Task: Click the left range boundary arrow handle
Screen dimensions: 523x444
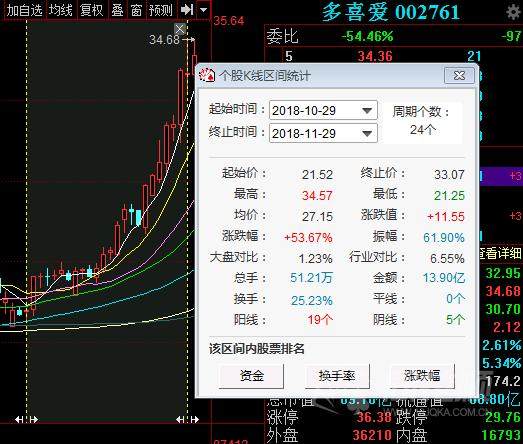Action: 27,419
